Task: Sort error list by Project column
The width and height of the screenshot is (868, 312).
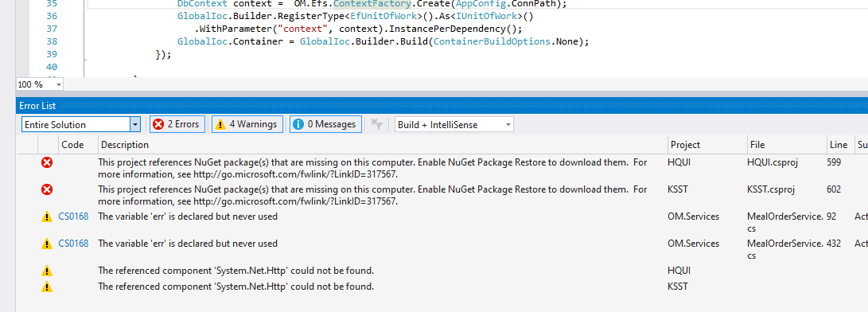Action: pyautogui.click(x=707, y=145)
